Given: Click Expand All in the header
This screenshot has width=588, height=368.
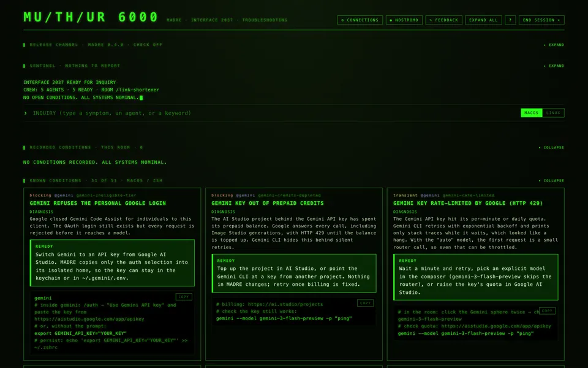Looking at the screenshot, I should (483, 20).
